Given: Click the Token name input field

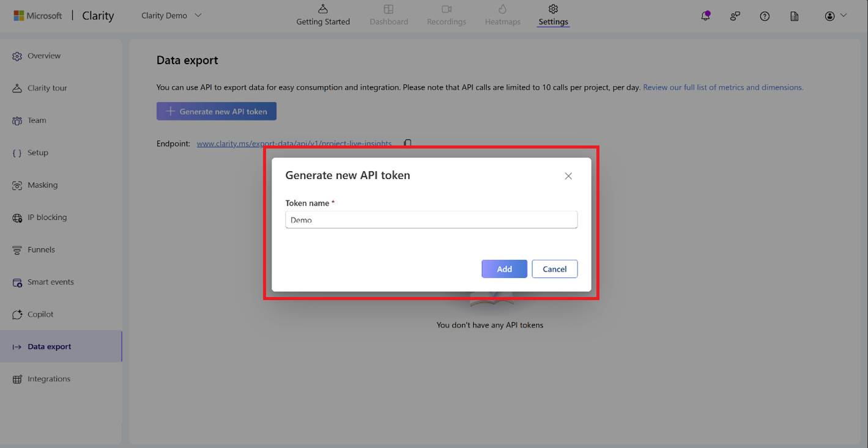Looking at the screenshot, I should click(431, 220).
